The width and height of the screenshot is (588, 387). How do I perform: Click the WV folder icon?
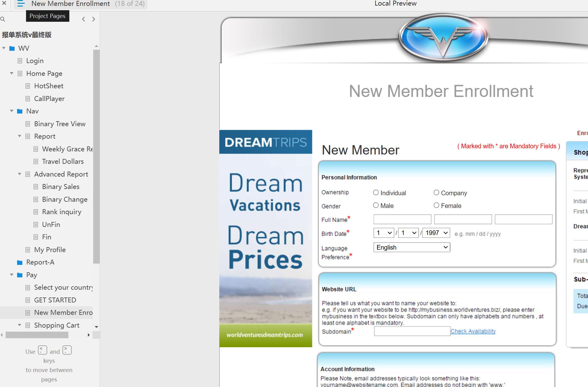click(12, 48)
